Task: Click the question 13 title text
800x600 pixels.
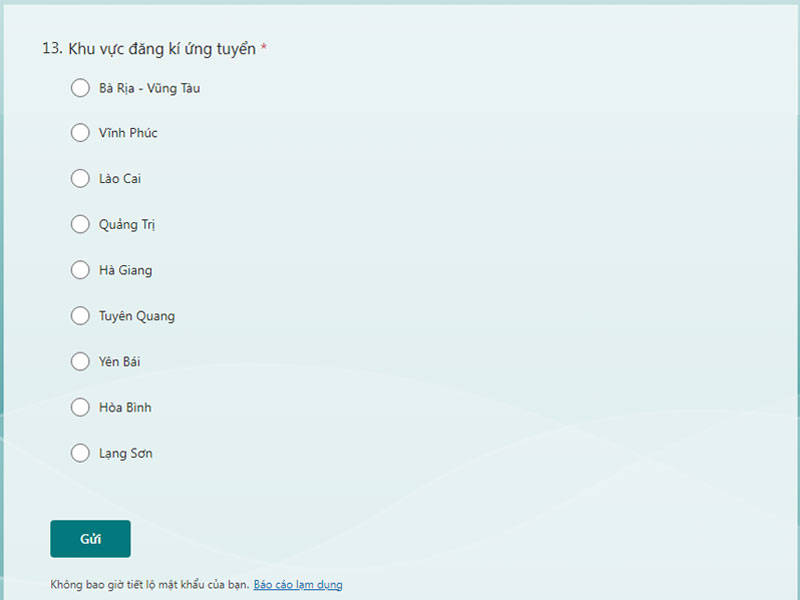Action: (160, 49)
